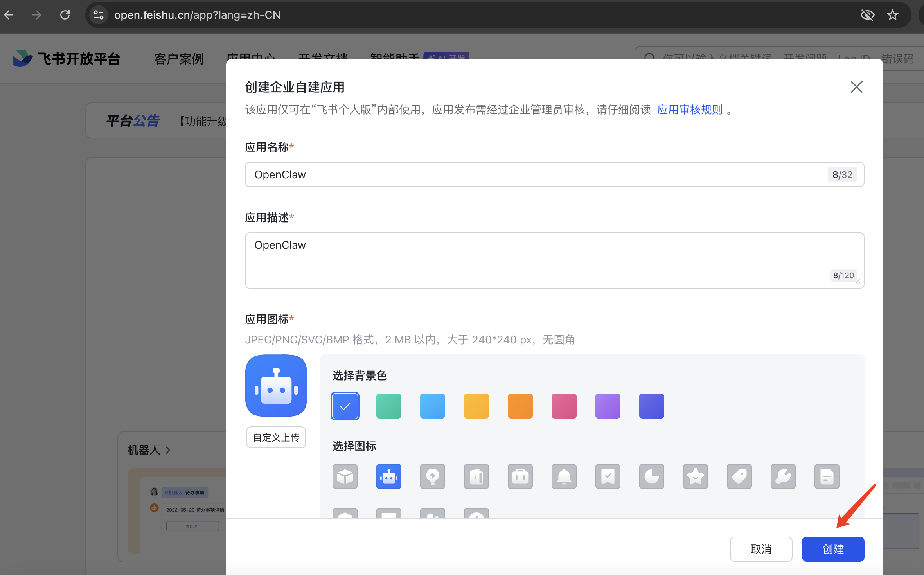Choose the pie chart icon option
Image resolution: width=924 pixels, height=575 pixels.
[x=651, y=476]
